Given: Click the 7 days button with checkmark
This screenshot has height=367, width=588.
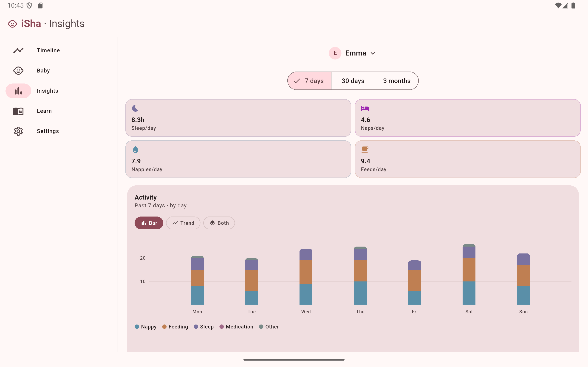Looking at the screenshot, I should [309, 81].
